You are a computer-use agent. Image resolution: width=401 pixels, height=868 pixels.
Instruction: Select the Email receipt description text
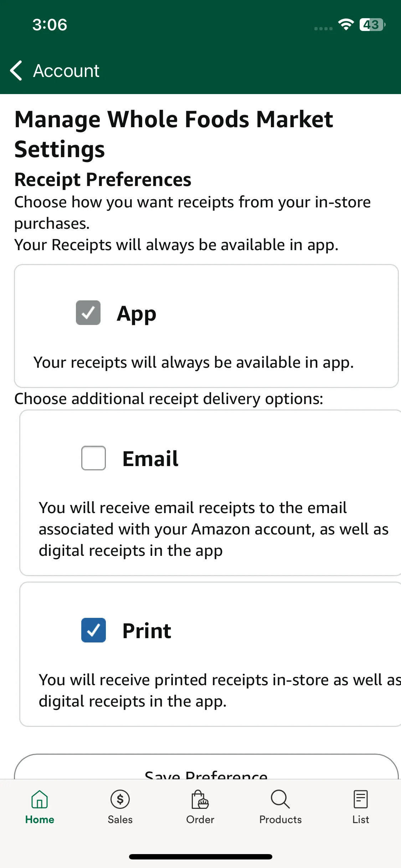coord(214,529)
